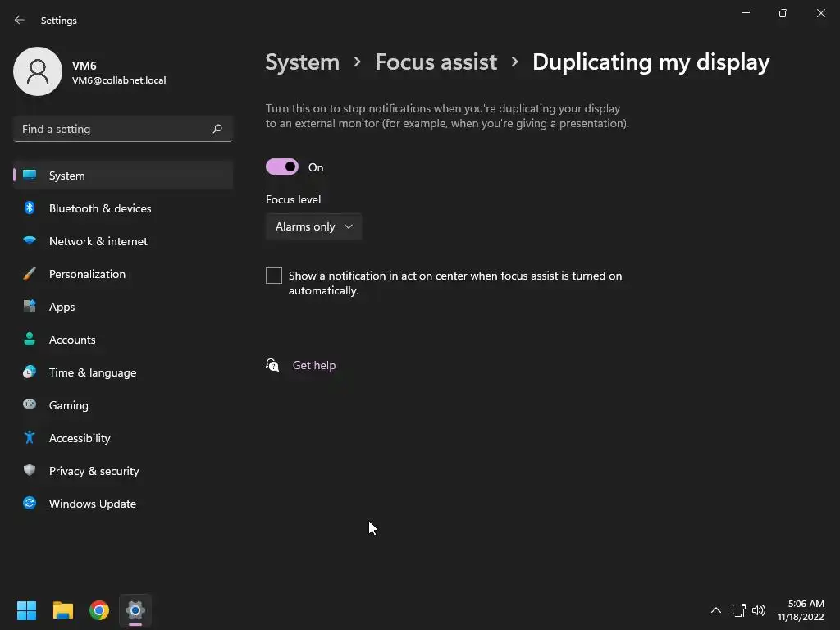
Task: Go back using the back arrow
Action: click(20, 20)
